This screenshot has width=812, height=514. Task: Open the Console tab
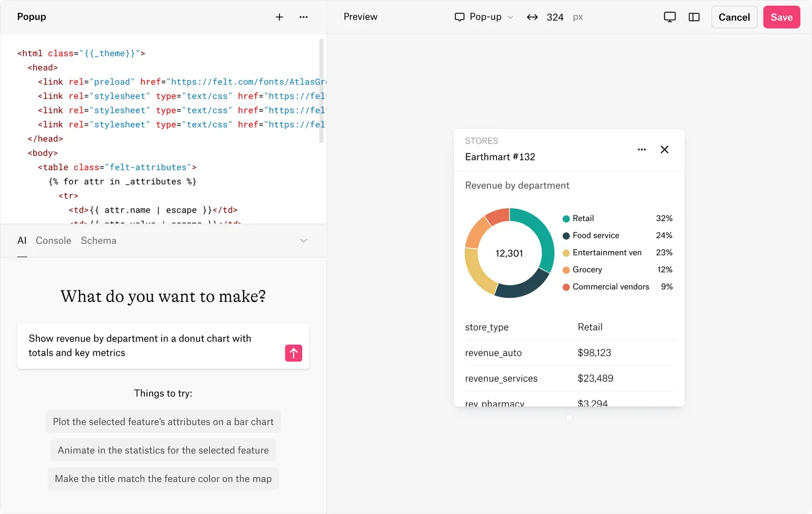[53, 240]
